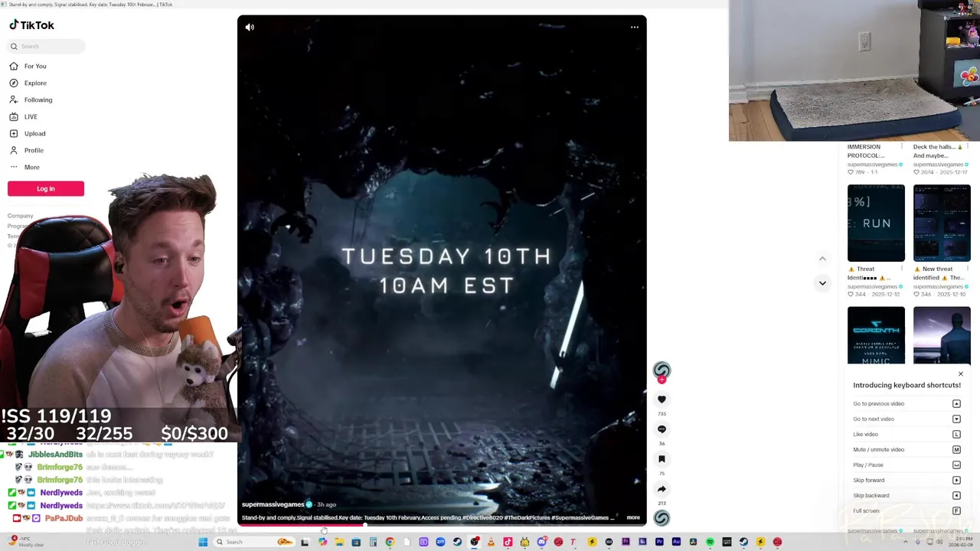This screenshot has height=551, width=980.
Task: Click the spacebar key icon for Play / Pause
Action: point(956,465)
